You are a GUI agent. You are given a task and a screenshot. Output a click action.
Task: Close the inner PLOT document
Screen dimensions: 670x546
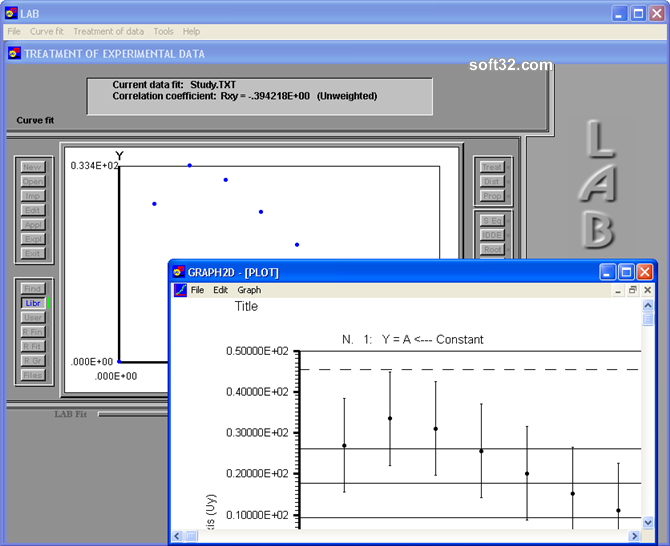(648, 291)
